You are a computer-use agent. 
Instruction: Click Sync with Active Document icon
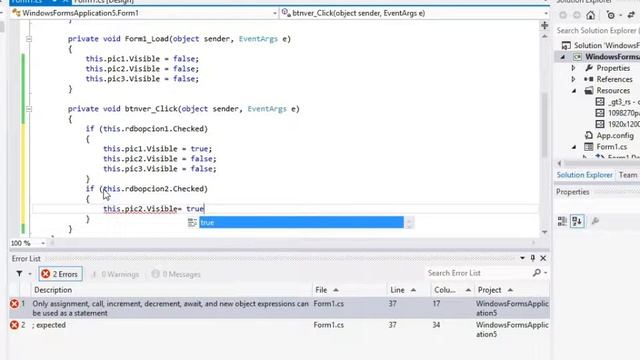click(631, 16)
